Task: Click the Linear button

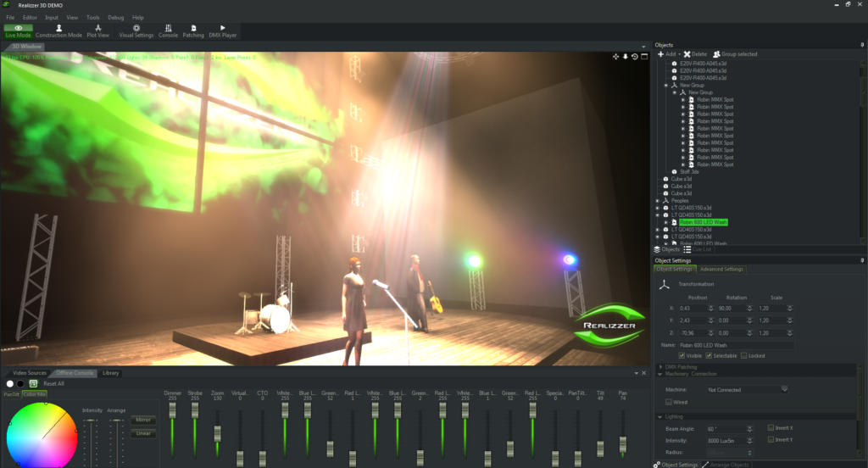Action: [x=142, y=433]
